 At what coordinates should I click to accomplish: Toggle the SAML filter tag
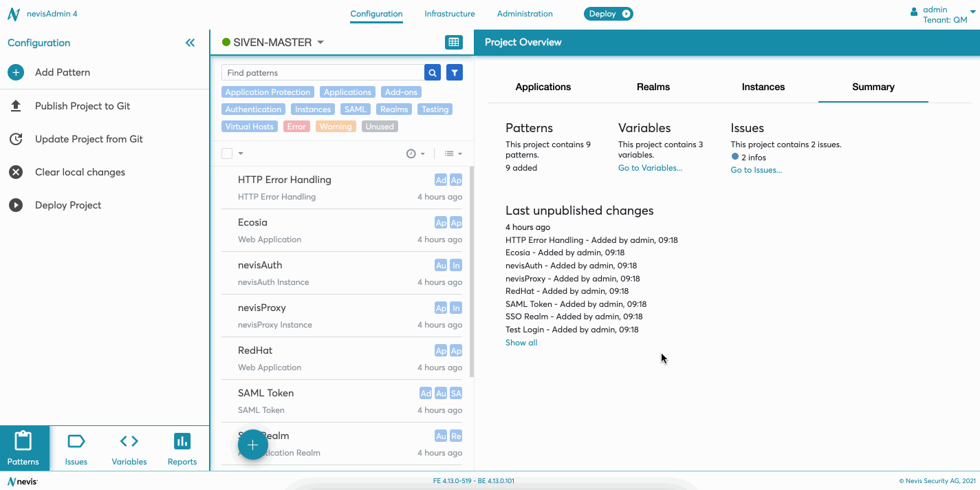click(x=356, y=109)
